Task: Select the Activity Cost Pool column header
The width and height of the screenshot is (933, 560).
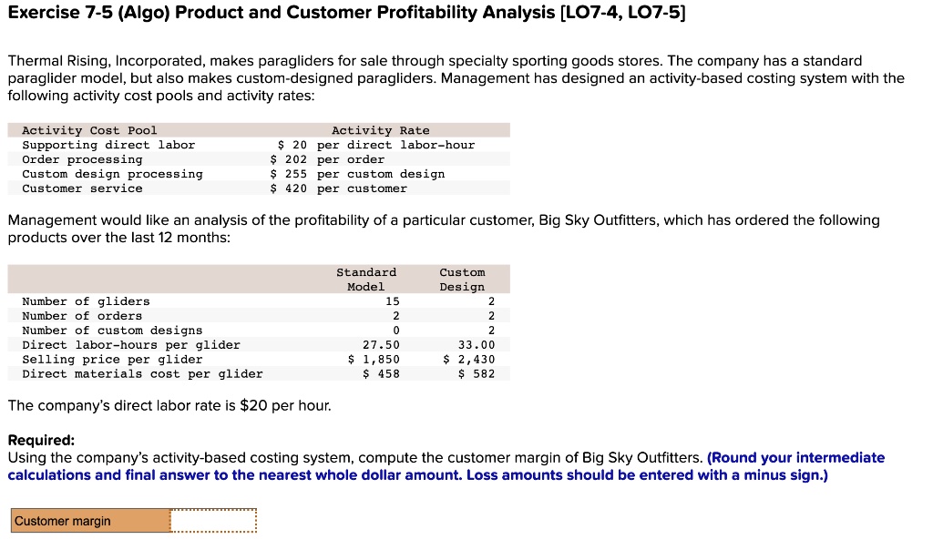Action: [89, 130]
